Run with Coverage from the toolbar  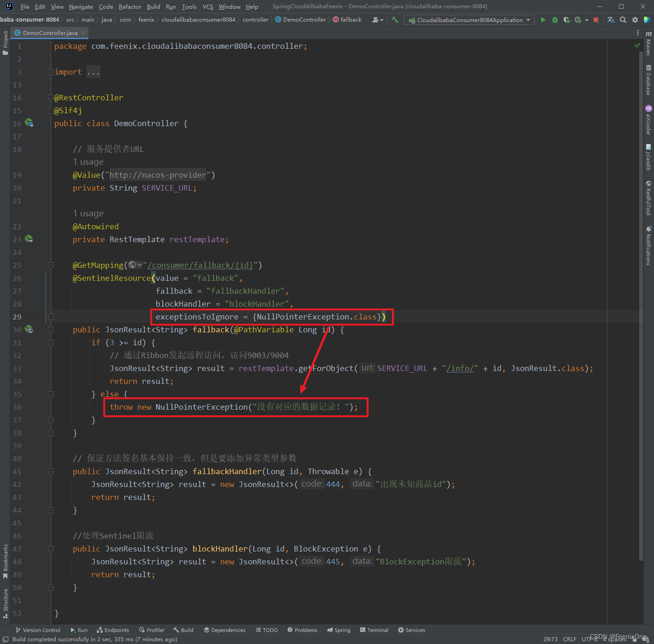click(x=566, y=20)
